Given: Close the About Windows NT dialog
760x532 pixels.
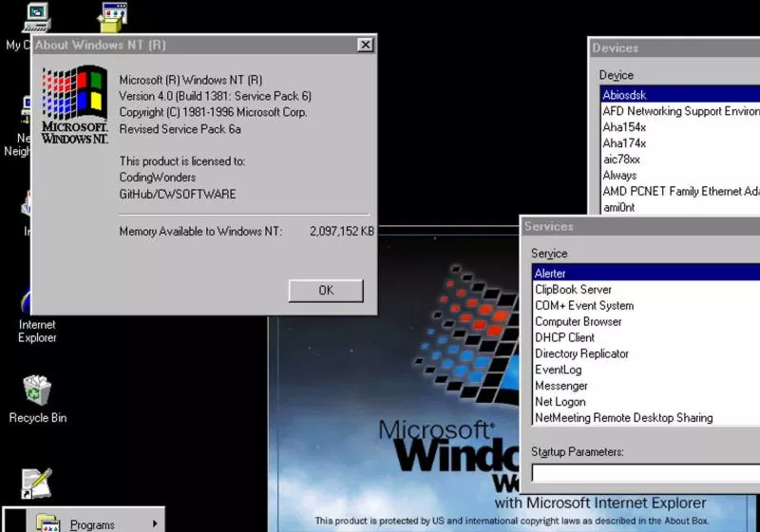Looking at the screenshot, I should coord(365,45).
